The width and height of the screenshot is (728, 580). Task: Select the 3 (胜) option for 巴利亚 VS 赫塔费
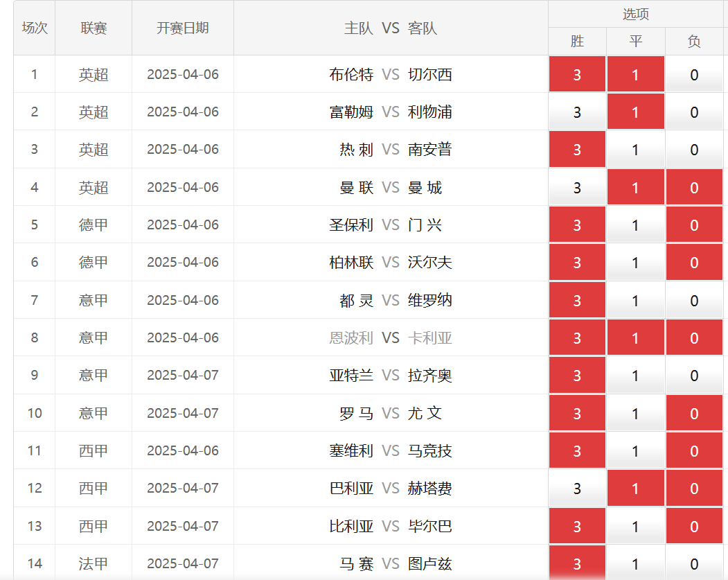click(577, 488)
